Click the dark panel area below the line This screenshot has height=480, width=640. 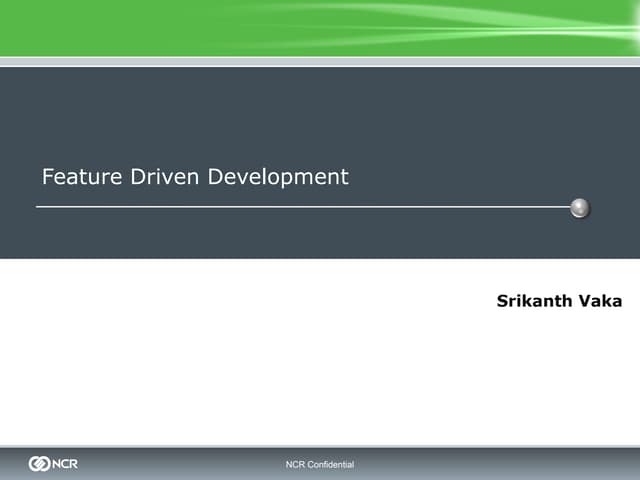[320, 235]
